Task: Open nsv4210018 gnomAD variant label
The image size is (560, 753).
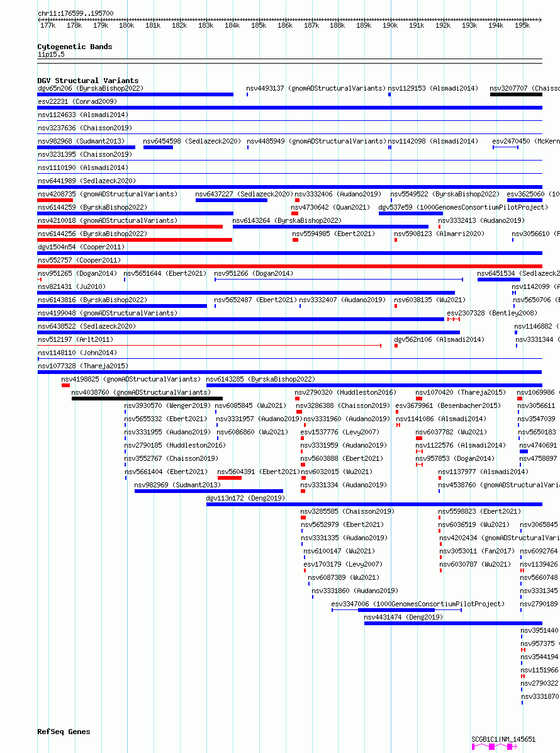Action: (108, 220)
